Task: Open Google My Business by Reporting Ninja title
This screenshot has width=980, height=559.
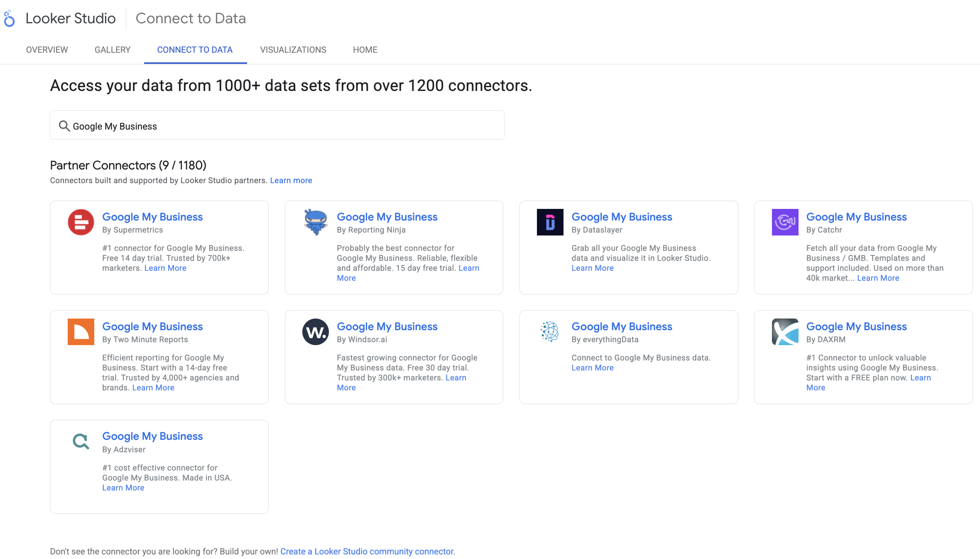Action: click(x=387, y=217)
